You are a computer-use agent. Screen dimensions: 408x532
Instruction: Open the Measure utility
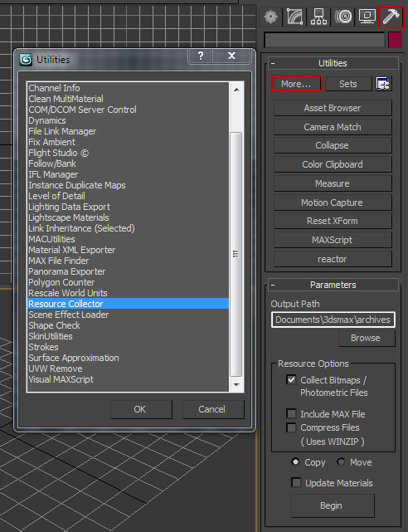click(x=333, y=183)
